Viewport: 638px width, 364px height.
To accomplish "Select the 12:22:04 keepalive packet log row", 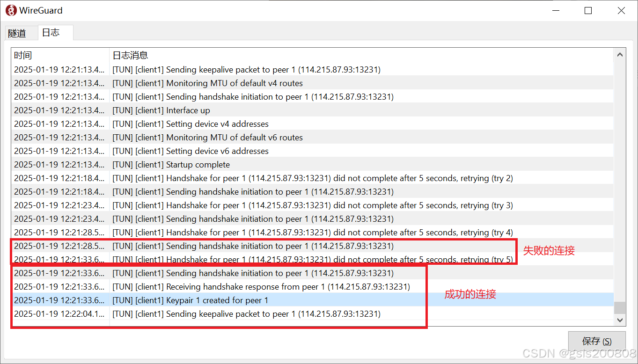I will tap(312, 314).
